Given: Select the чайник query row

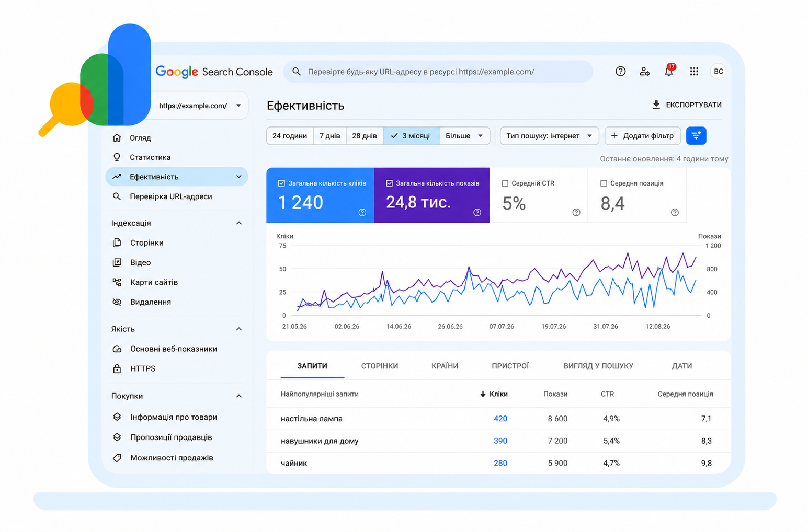Looking at the screenshot, I should [498, 463].
